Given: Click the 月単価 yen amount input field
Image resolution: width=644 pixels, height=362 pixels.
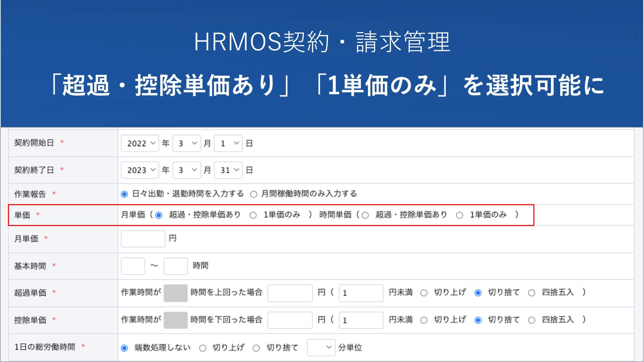Looking at the screenshot, I should click(x=143, y=239).
